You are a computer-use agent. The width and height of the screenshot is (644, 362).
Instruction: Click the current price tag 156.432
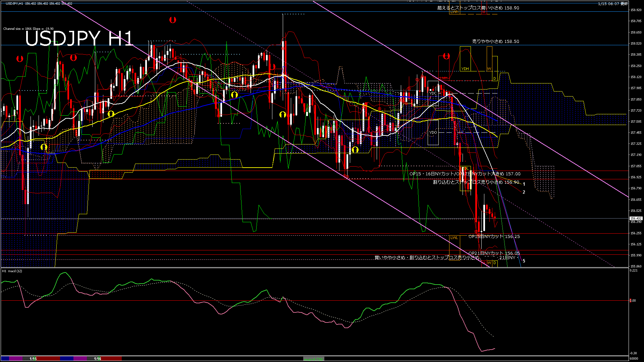tap(636, 218)
